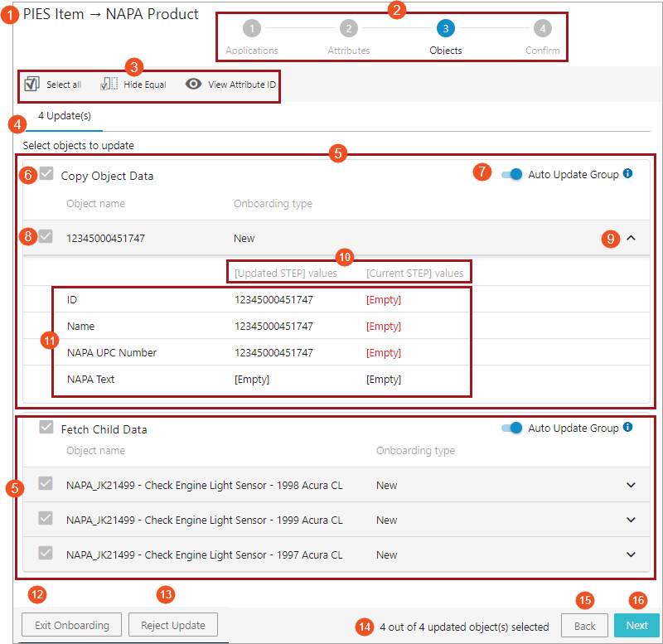Go Back to the previous step
Screen dimensions: 663x644
click(x=585, y=626)
